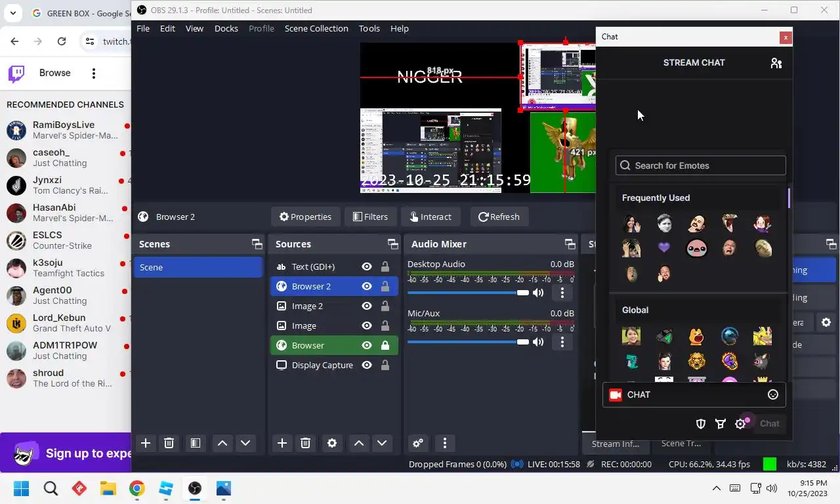This screenshot has height=504, width=840.
Task: Select the purple heart emote
Action: tap(664, 248)
